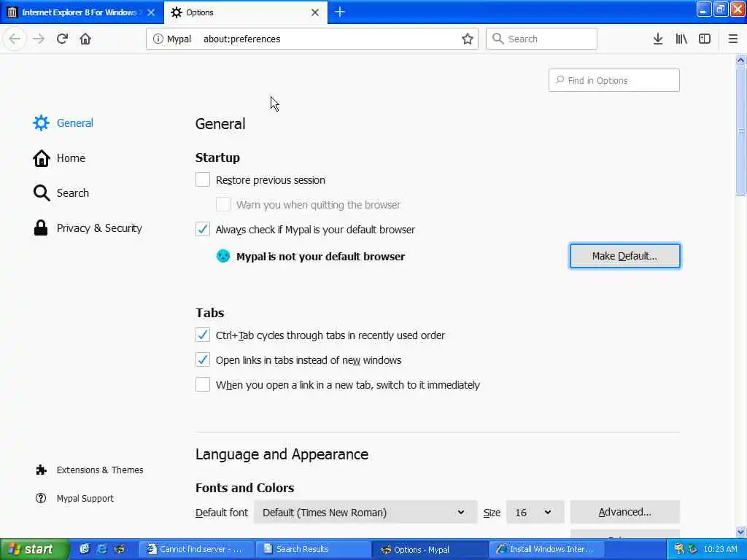The image size is (747, 560).
Task: Toggle Warn you when quitting the browser
Action: (223, 204)
